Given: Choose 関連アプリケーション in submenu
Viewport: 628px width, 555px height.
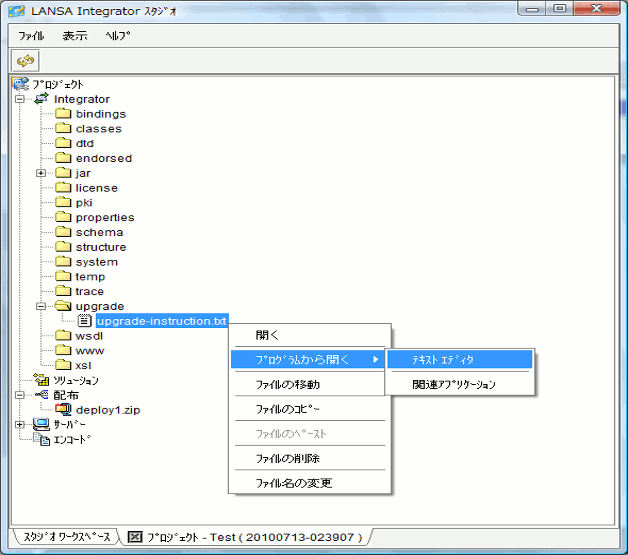Looking at the screenshot, I should pos(460,384).
